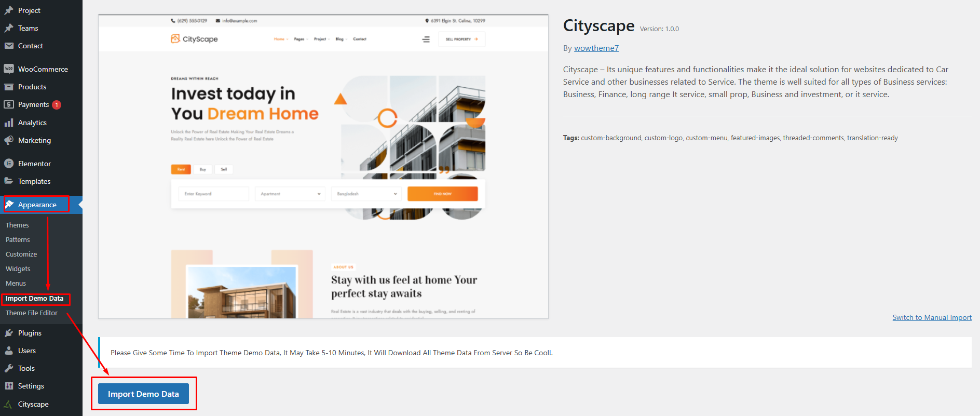The width and height of the screenshot is (980, 416).
Task: Click the WooCommerce logo icon
Action: point(9,69)
